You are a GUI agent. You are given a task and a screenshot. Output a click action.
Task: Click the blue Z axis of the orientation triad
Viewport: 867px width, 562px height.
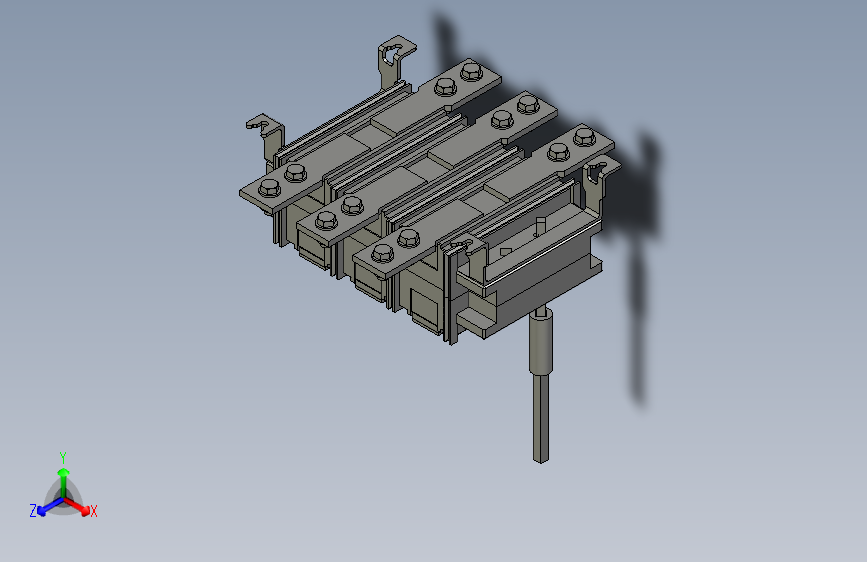tap(50, 506)
